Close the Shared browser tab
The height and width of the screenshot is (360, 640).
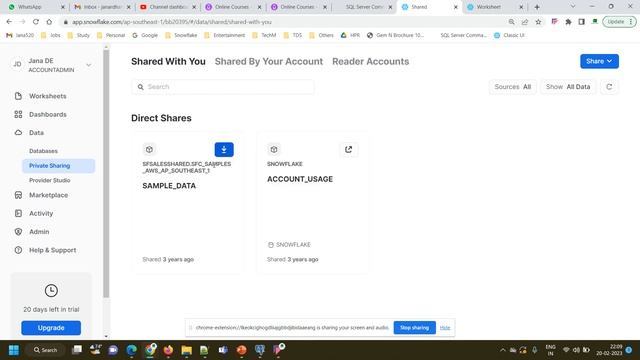click(x=456, y=7)
